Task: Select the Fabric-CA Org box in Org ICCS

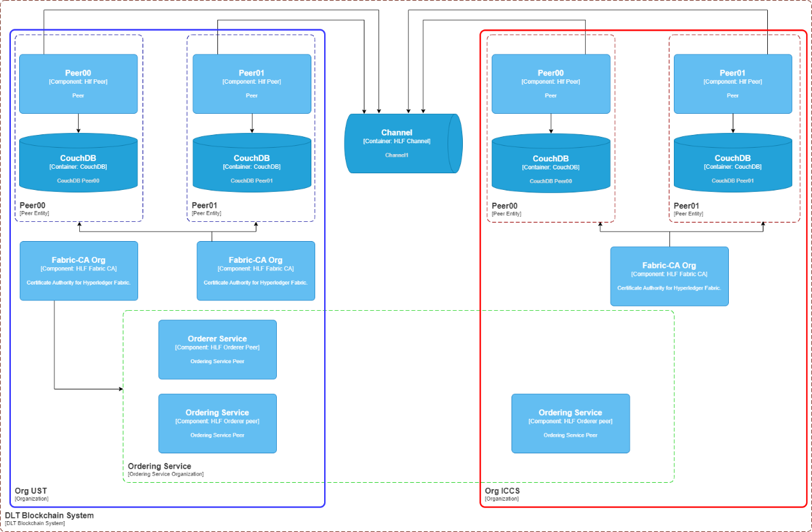Action: click(x=669, y=276)
